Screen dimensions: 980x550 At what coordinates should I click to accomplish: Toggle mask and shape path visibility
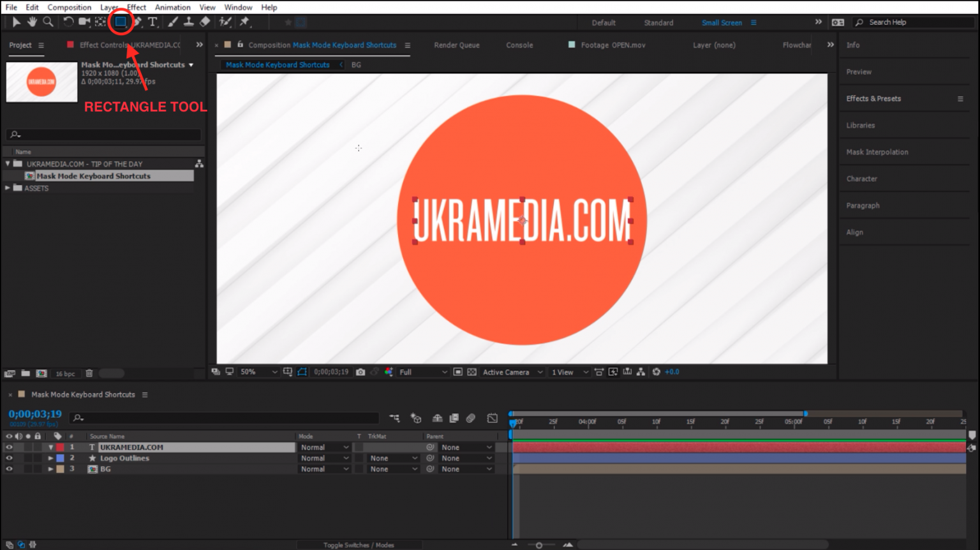pos(302,372)
